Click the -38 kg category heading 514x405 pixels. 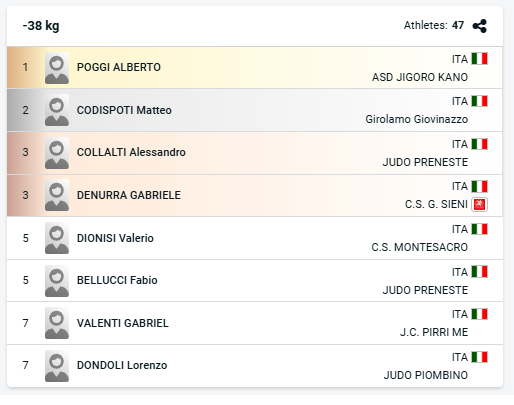[x=41, y=26]
